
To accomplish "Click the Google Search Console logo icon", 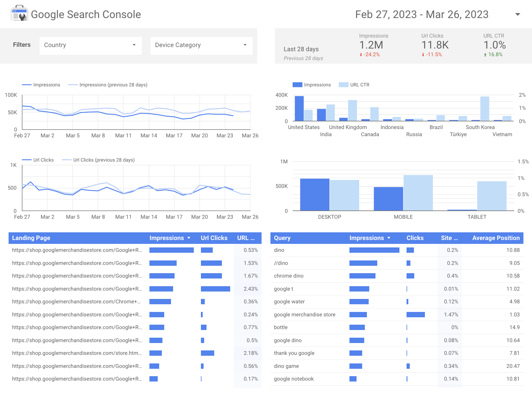I will (19, 13).
